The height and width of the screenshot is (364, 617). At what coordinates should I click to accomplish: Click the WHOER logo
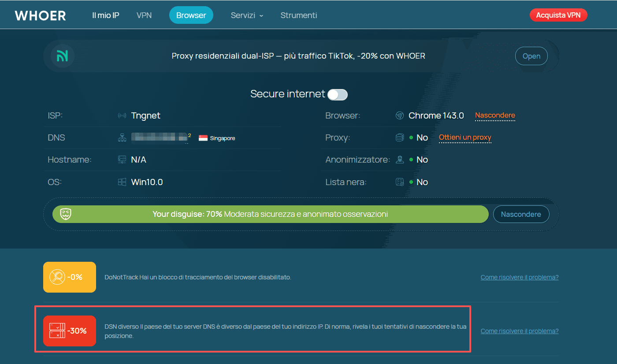click(40, 15)
